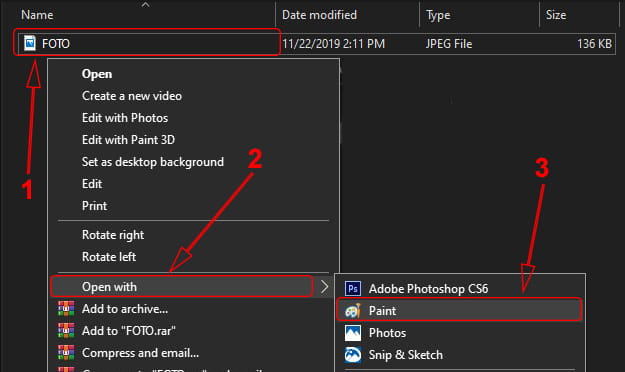The image size is (625, 372).
Task: Click the Photos app icon
Action: point(353,333)
